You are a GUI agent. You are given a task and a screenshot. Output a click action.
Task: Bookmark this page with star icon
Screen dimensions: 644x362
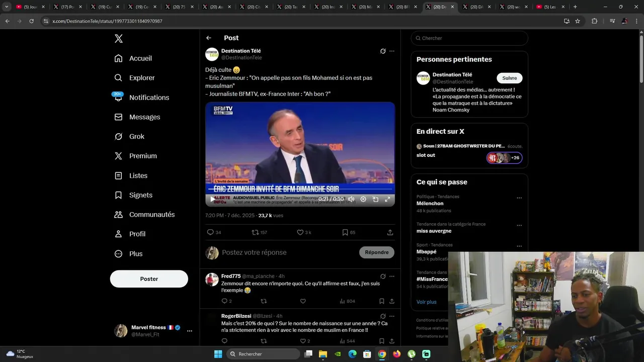578,21
